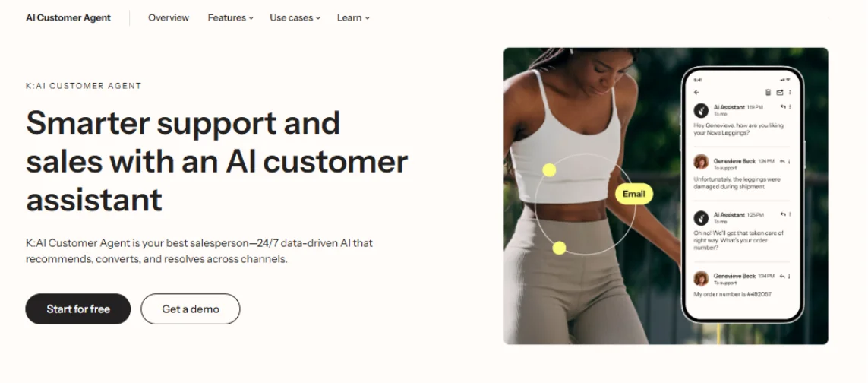Click the back arrow in the phone mockup

coord(696,93)
